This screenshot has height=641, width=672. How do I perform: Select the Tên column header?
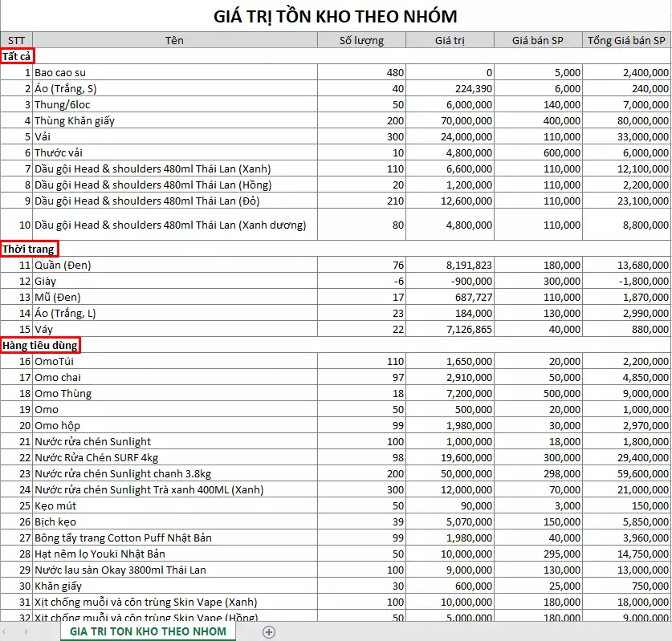pyautogui.click(x=175, y=40)
